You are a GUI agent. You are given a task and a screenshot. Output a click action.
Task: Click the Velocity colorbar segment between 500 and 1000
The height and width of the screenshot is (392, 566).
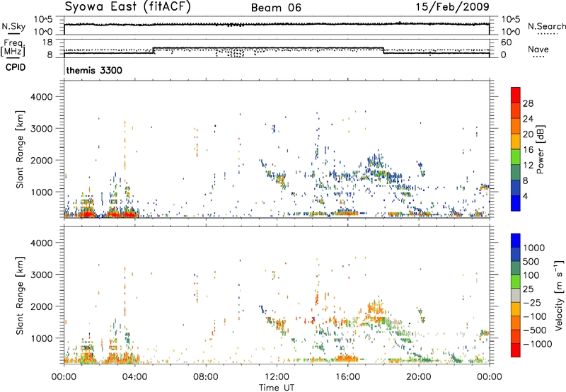516,254
